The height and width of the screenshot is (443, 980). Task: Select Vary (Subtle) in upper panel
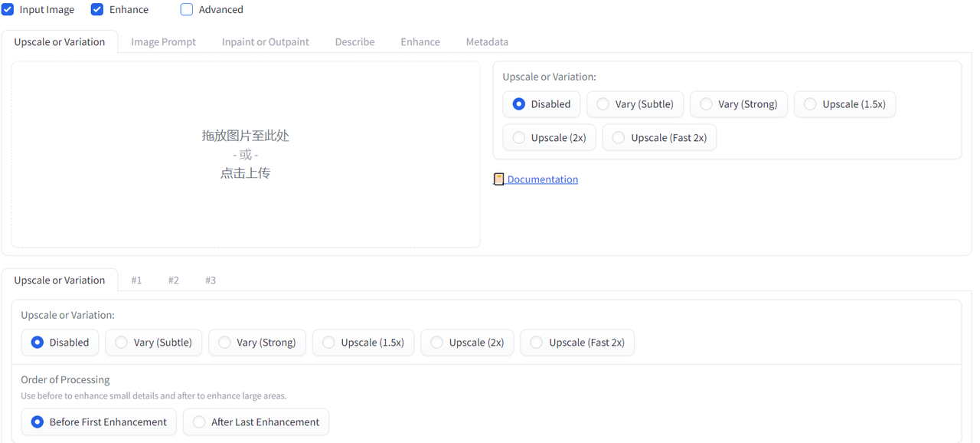click(x=635, y=104)
